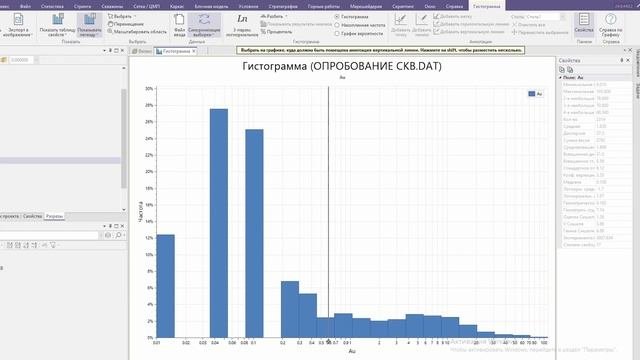
Task: Click the Y axis label Частота
Action: (140, 211)
